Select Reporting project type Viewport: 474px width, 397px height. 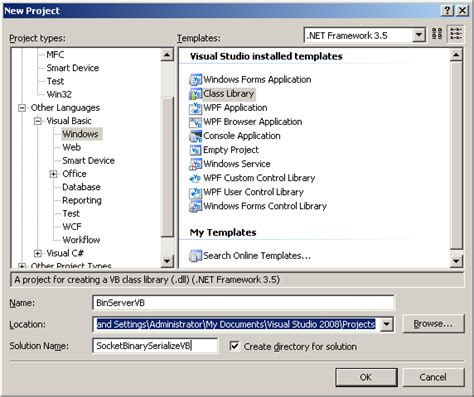[82, 200]
